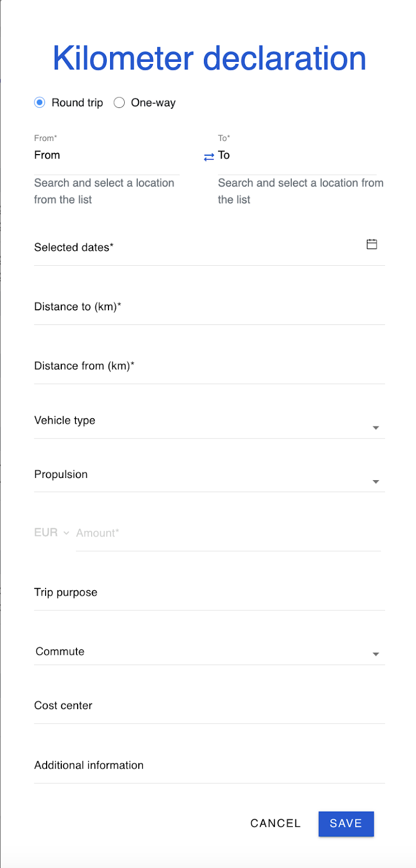Click the Additional information field
Viewport: 416px width, 868px height.
tap(209, 765)
